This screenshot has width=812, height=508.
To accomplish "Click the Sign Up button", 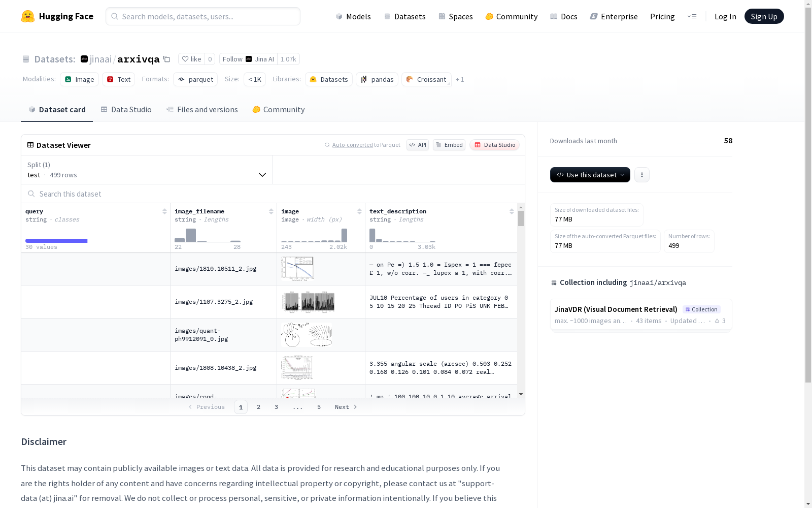I will (x=764, y=16).
